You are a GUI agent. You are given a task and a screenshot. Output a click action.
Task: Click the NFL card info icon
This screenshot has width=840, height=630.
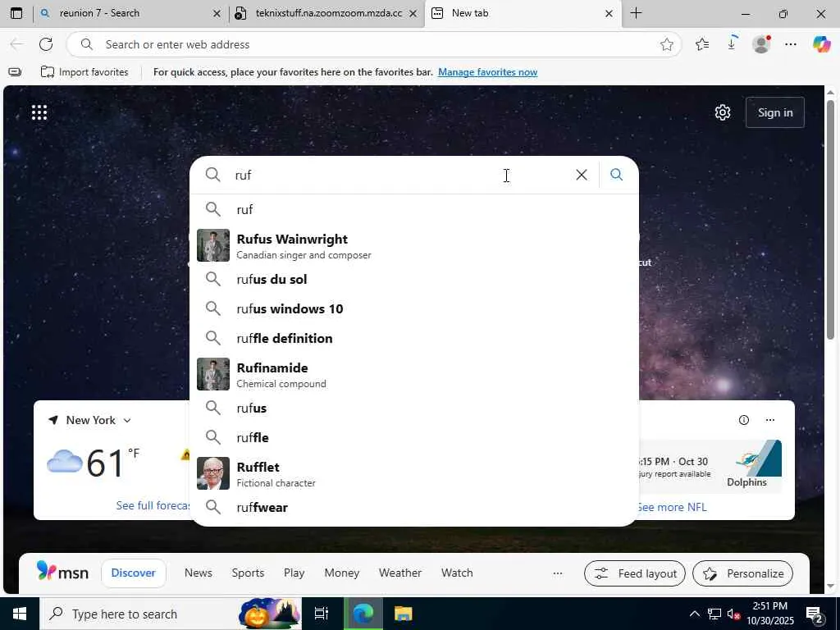click(743, 420)
